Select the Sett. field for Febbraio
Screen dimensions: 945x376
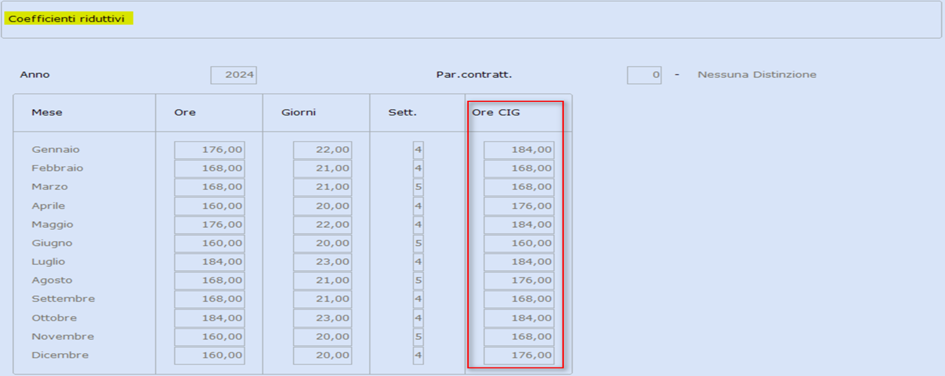[x=418, y=168]
